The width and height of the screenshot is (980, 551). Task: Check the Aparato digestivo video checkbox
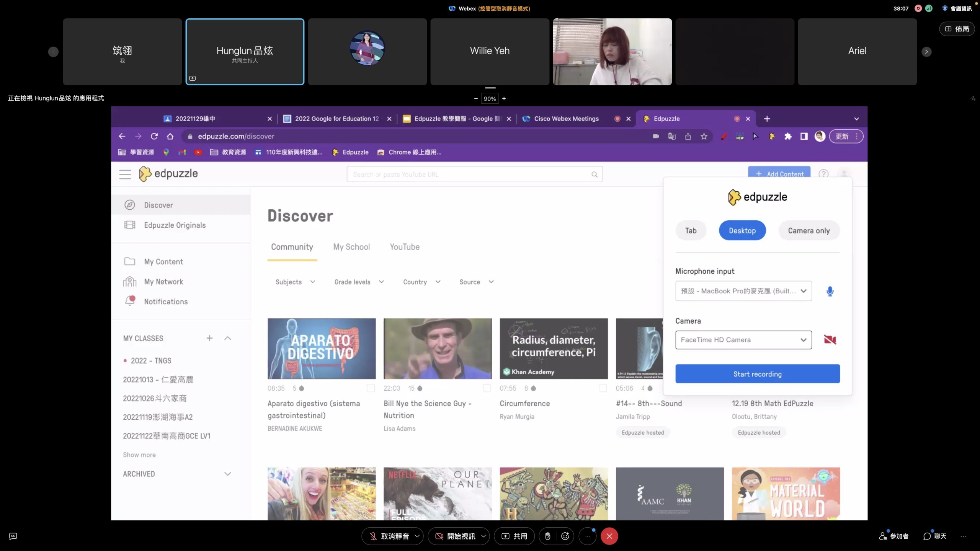pos(371,388)
